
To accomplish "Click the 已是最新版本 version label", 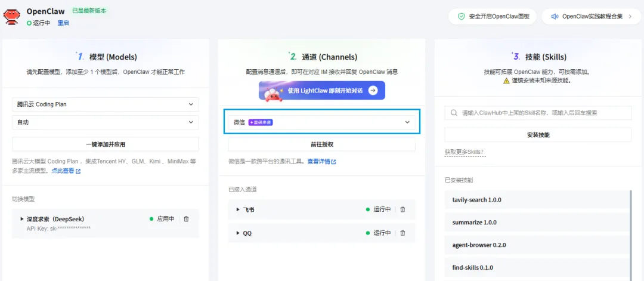I will [89, 11].
